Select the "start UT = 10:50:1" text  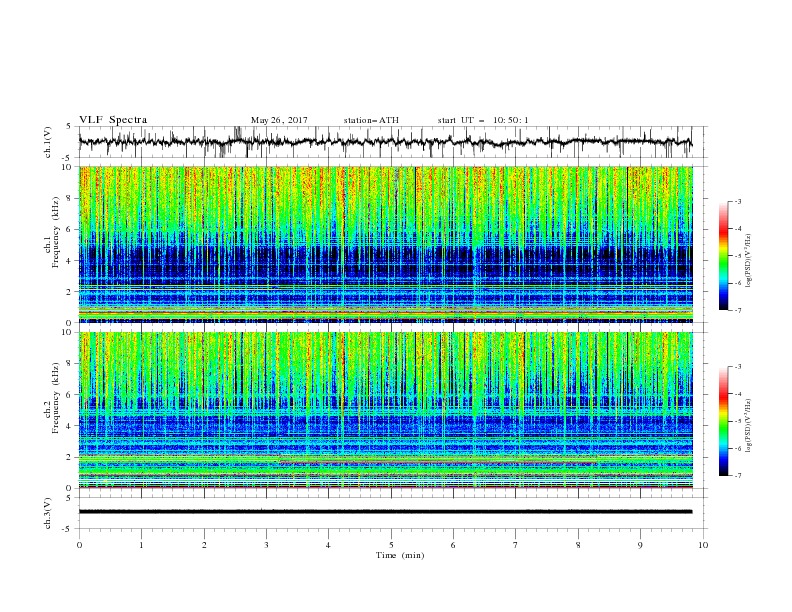click(483, 120)
